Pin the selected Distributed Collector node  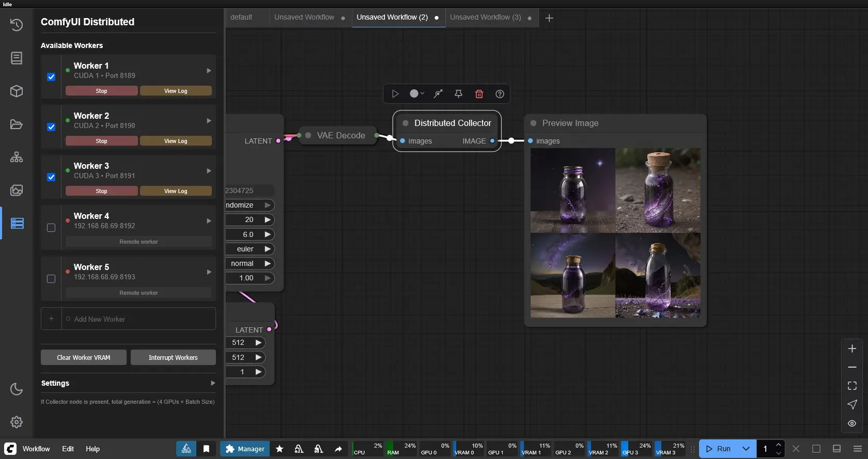(x=458, y=94)
